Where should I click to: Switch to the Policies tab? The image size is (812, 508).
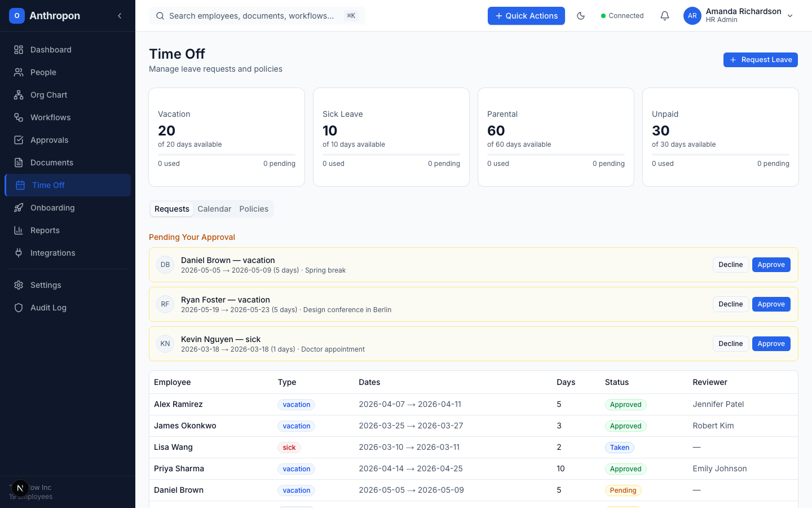pyautogui.click(x=254, y=209)
